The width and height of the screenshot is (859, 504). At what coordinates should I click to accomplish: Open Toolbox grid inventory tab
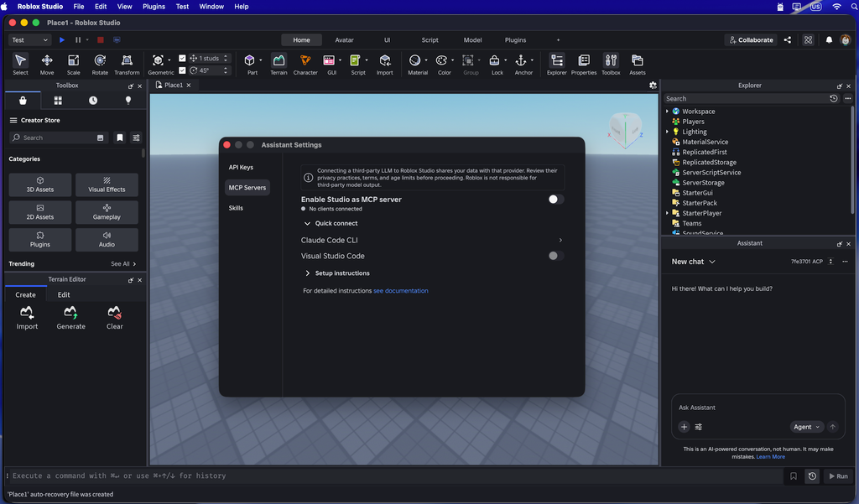click(x=58, y=101)
